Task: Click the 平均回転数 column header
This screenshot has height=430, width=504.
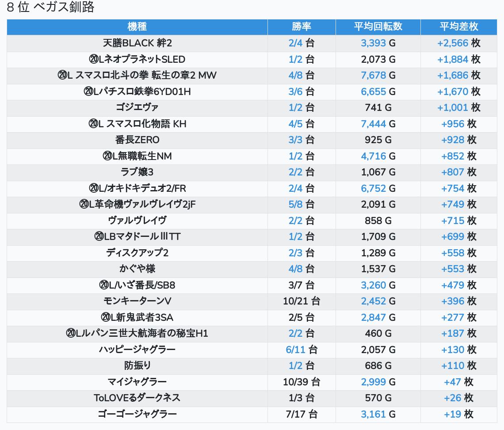Action: click(378, 27)
